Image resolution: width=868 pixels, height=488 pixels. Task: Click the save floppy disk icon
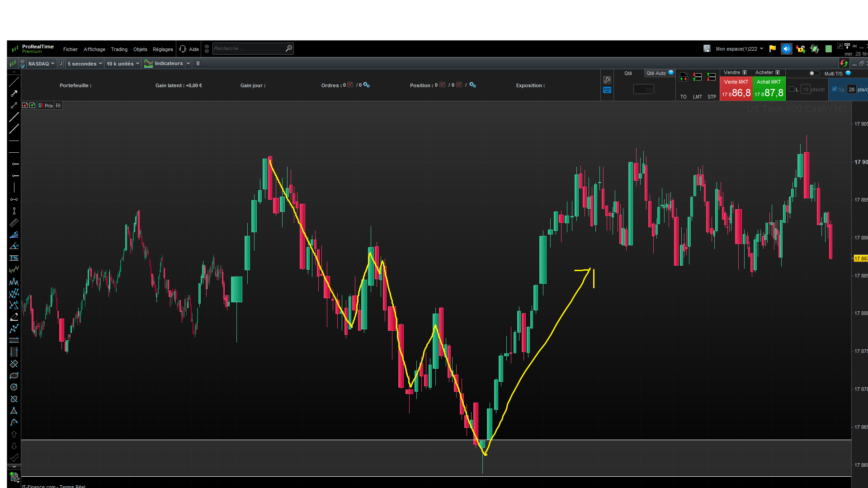pos(707,49)
